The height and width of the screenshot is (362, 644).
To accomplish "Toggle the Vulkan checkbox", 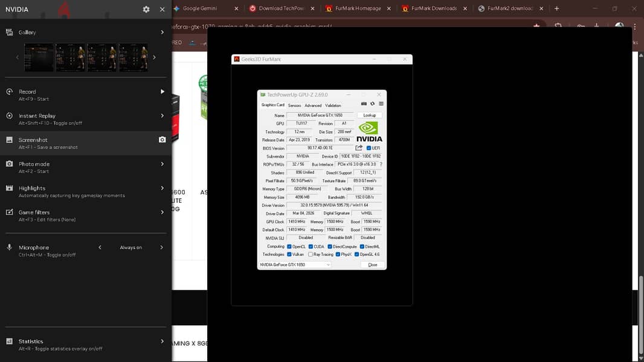I will coord(289,255).
